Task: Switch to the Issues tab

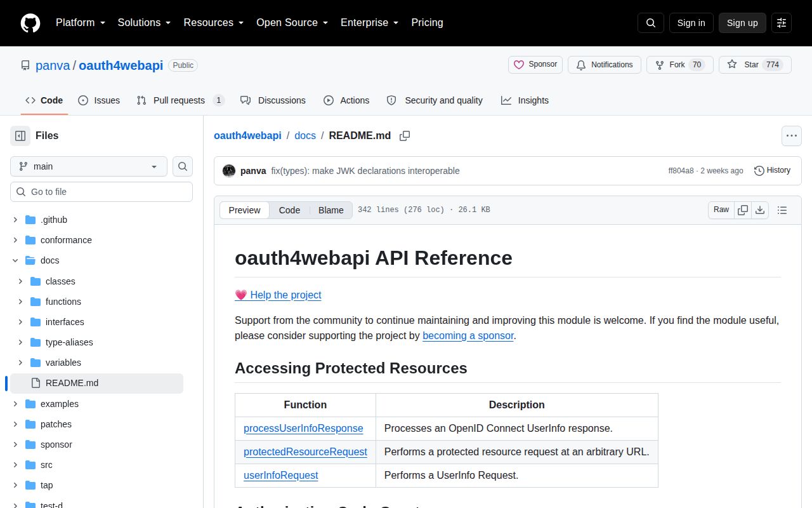Action: coord(99,100)
